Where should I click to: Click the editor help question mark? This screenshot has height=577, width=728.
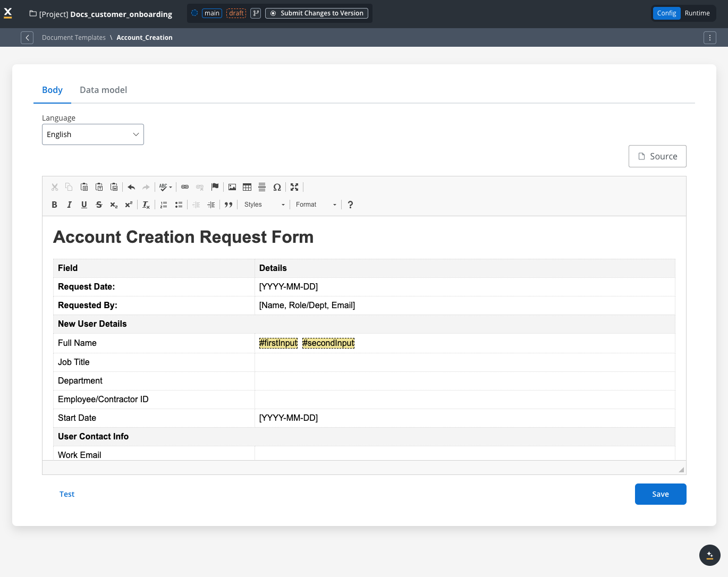click(x=350, y=205)
